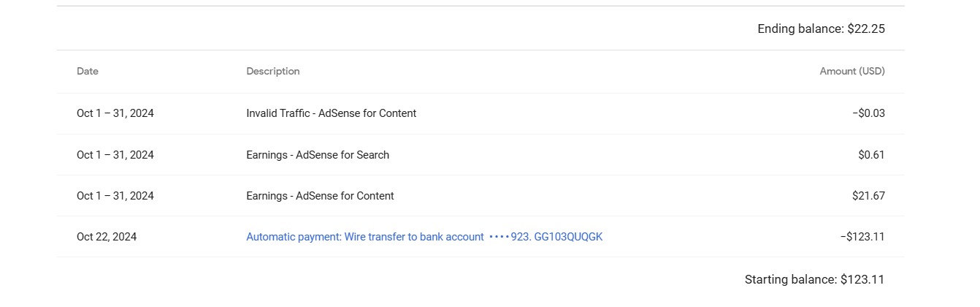
Task: Select the Date column header
Action: point(88,72)
